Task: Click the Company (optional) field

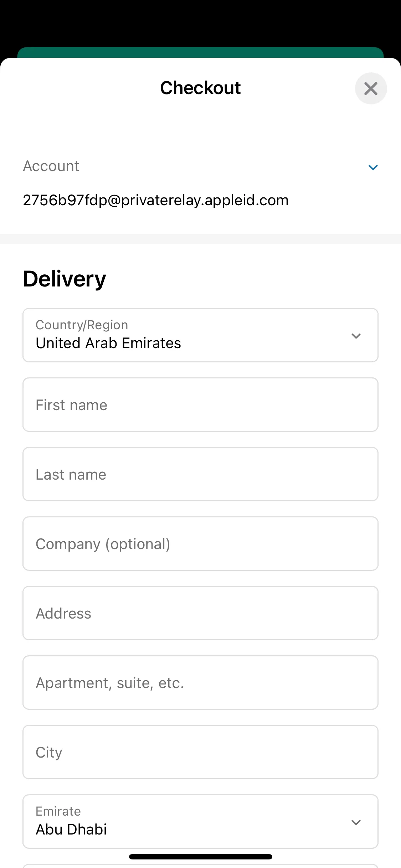Action: [200, 544]
